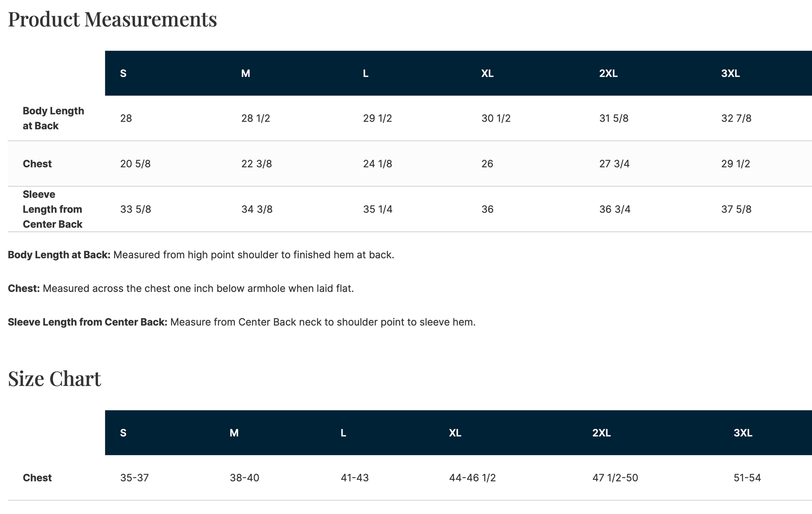This screenshot has width=812, height=514.
Task: Click the Size Chart heading
Action: (x=54, y=379)
